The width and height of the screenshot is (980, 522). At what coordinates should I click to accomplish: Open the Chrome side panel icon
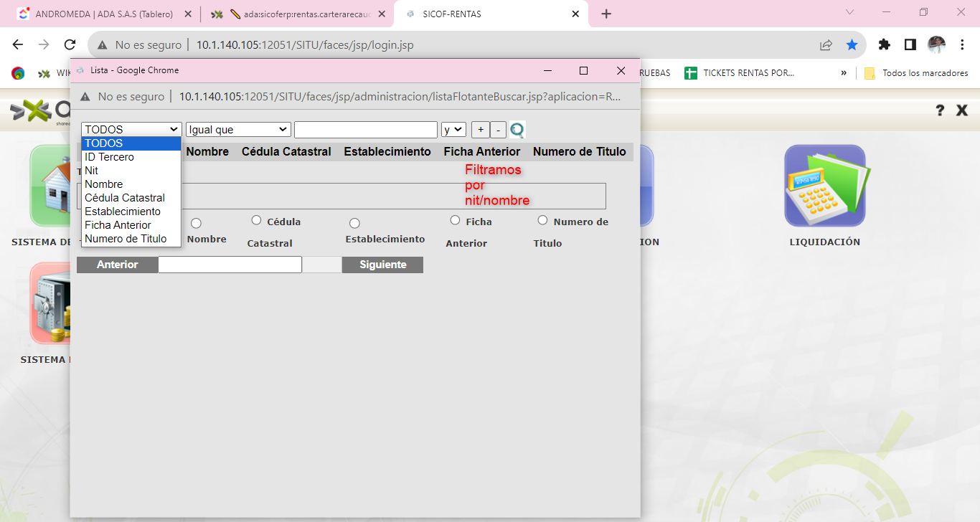click(x=910, y=44)
